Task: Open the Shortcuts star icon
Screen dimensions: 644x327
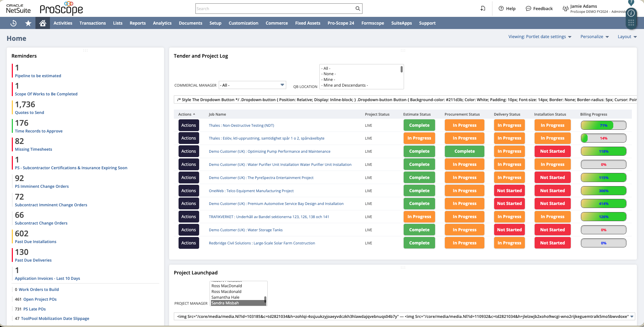Action: click(28, 23)
